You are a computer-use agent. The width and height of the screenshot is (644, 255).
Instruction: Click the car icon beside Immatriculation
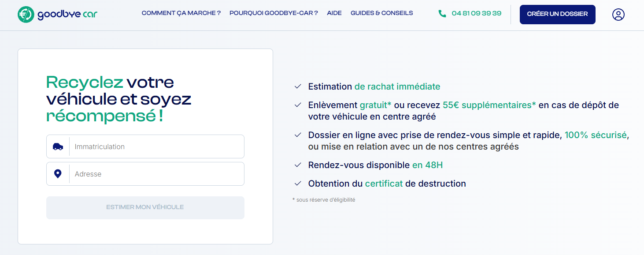[x=58, y=146]
